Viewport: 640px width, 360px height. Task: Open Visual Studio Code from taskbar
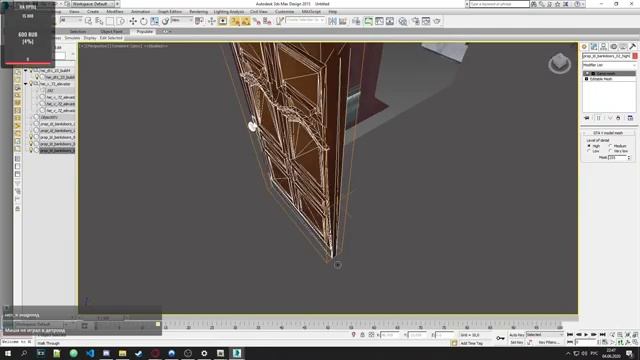[90, 353]
